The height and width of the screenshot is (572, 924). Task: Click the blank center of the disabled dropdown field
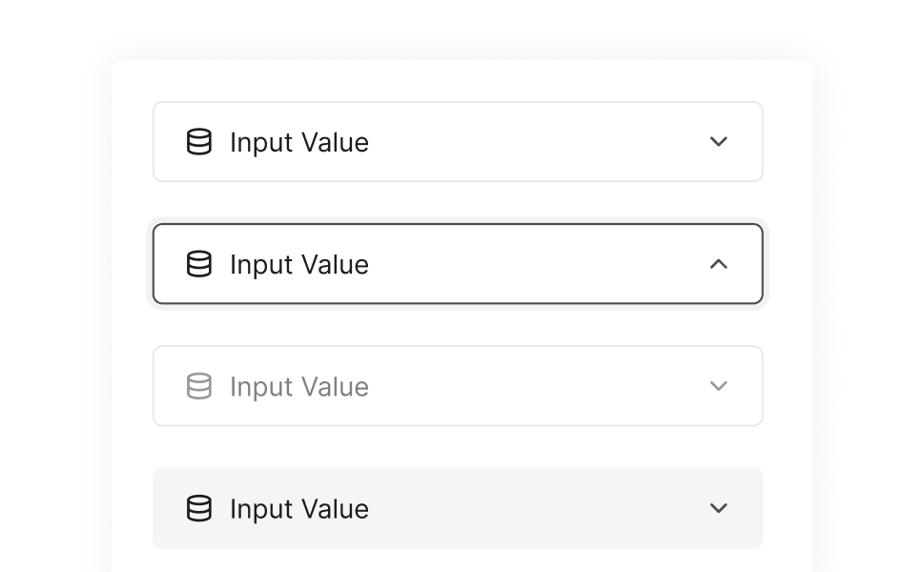pyautogui.click(x=534, y=386)
